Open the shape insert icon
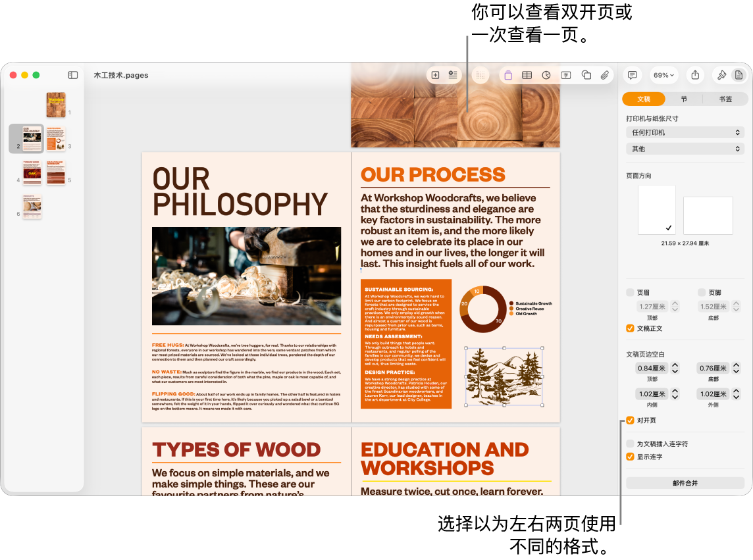Screen dimensions: 753x560 [x=586, y=75]
